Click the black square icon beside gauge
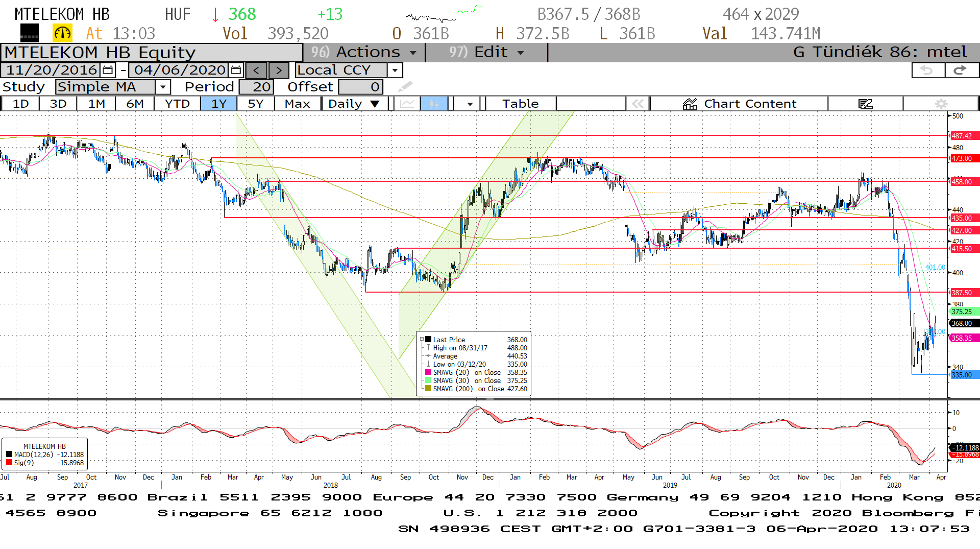Screen dimensions: 980x549 [29, 34]
